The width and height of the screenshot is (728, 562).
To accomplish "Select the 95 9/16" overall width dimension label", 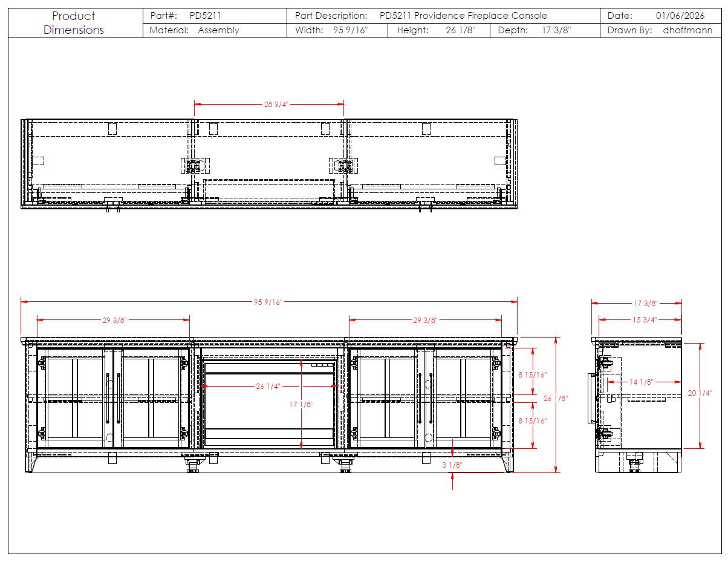I will [268, 302].
